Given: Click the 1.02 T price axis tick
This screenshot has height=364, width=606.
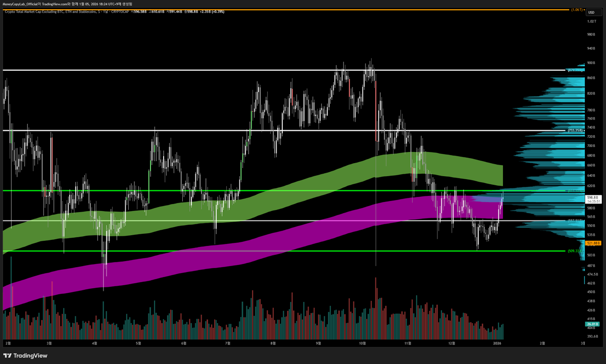Looking at the screenshot, I should (x=591, y=22).
